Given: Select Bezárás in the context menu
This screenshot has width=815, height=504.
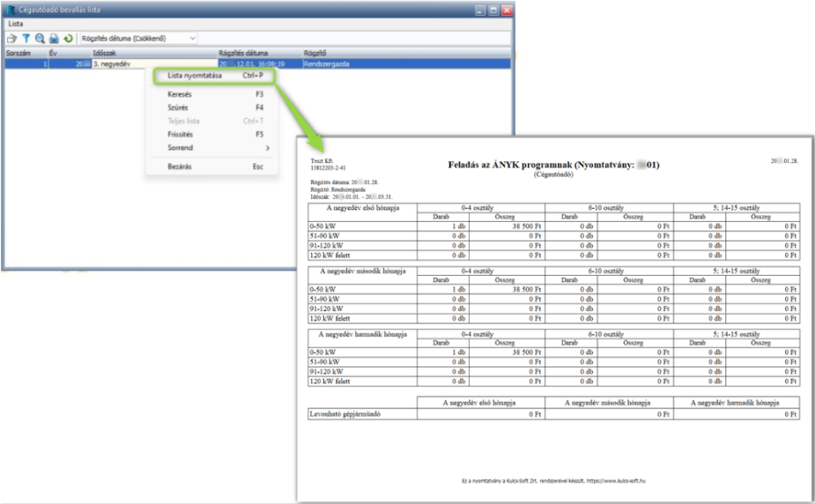Looking at the screenshot, I should coord(180,167).
